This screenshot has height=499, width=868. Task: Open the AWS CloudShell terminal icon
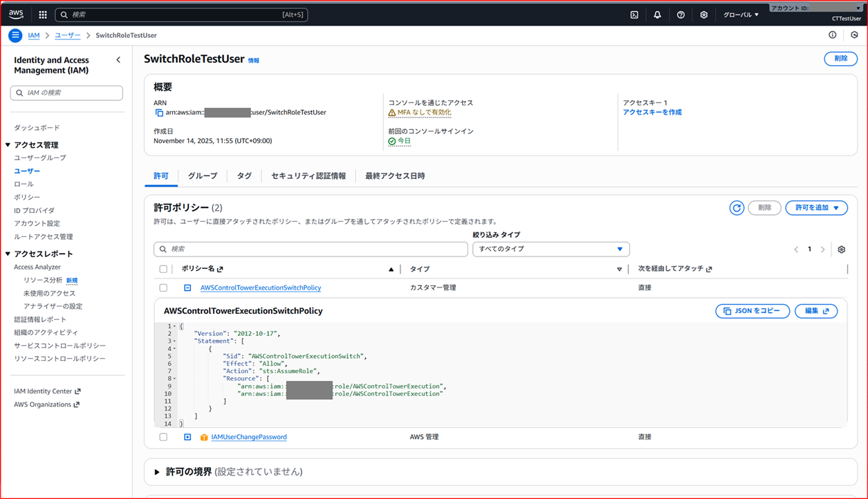click(x=634, y=14)
